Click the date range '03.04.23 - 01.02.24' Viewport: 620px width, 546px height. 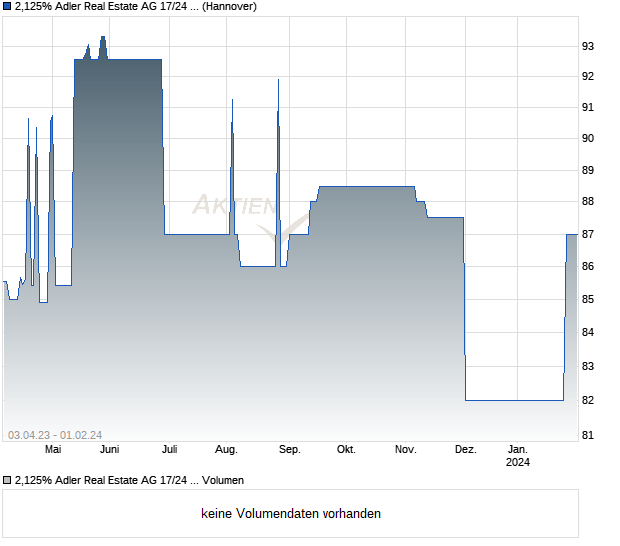(55, 435)
